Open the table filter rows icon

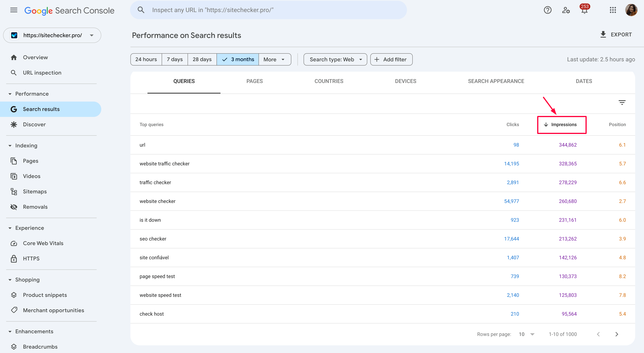(622, 102)
